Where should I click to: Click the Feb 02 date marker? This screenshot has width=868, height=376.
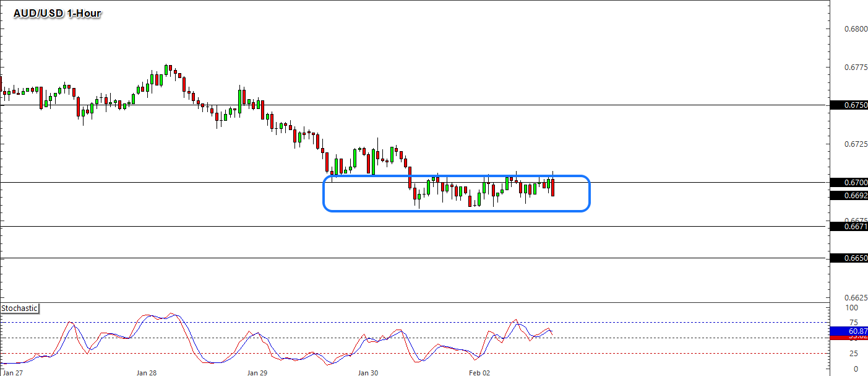(479, 372)
